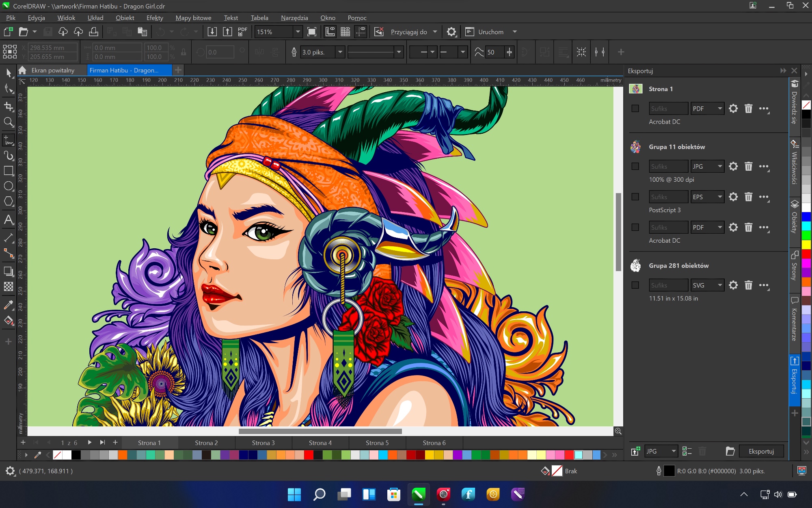Image resolution: width=812 pixels, height=508 pixels.
Task: Select the Ellipse tool
Action: (x=9, y=186)
